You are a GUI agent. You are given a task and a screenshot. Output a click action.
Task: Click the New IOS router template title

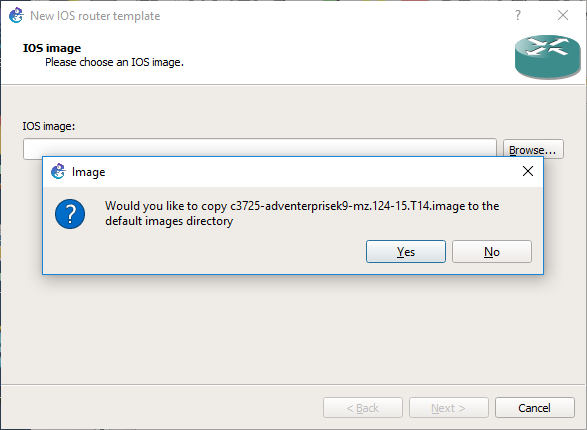coord(95,16)
